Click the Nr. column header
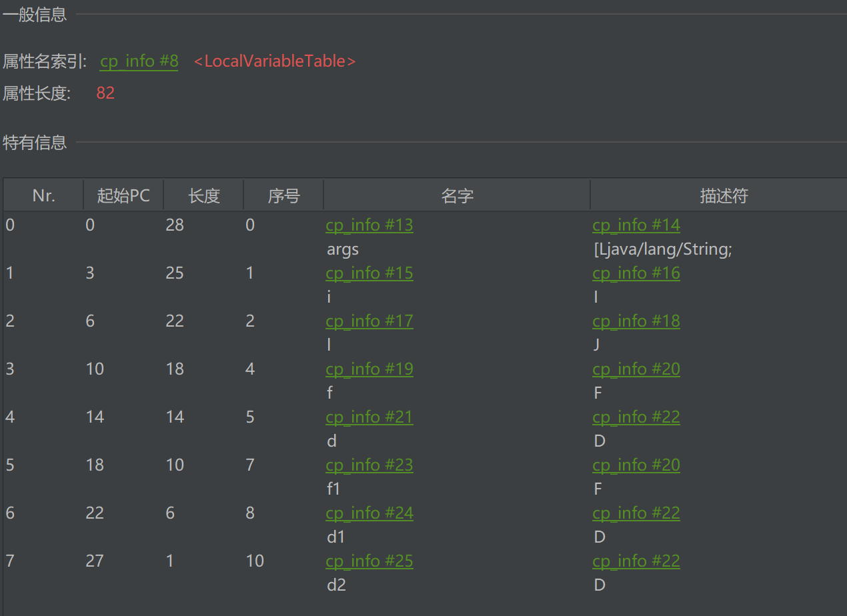 coord(43,195)
